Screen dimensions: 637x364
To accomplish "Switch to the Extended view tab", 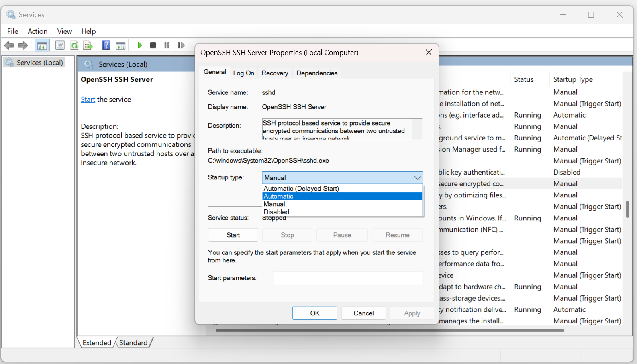I will [97, 343].
